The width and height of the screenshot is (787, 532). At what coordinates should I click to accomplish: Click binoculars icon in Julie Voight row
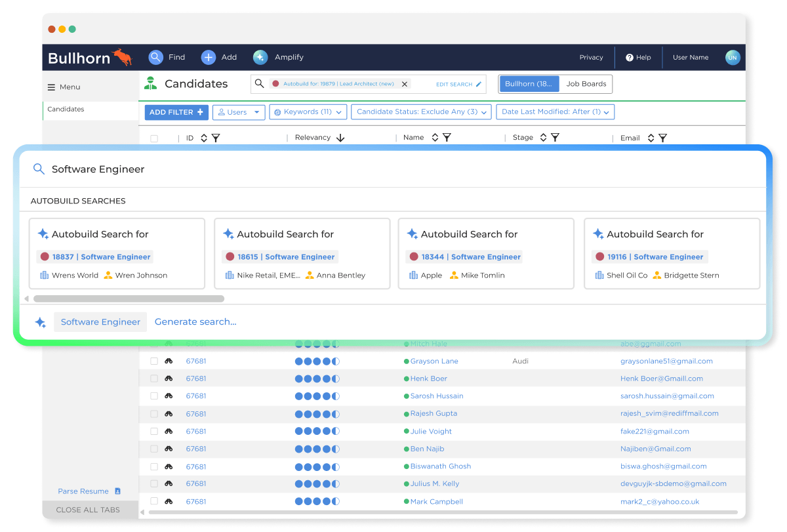[x=169, y=431]
